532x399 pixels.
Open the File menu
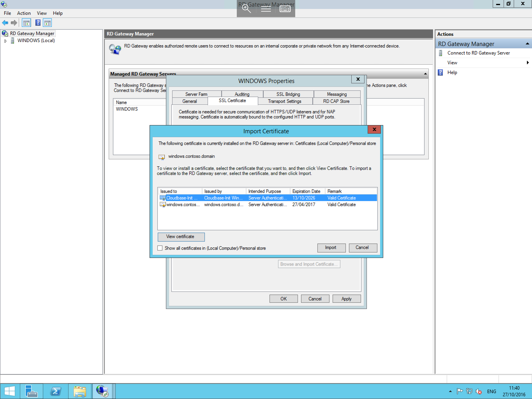(7, 13)
